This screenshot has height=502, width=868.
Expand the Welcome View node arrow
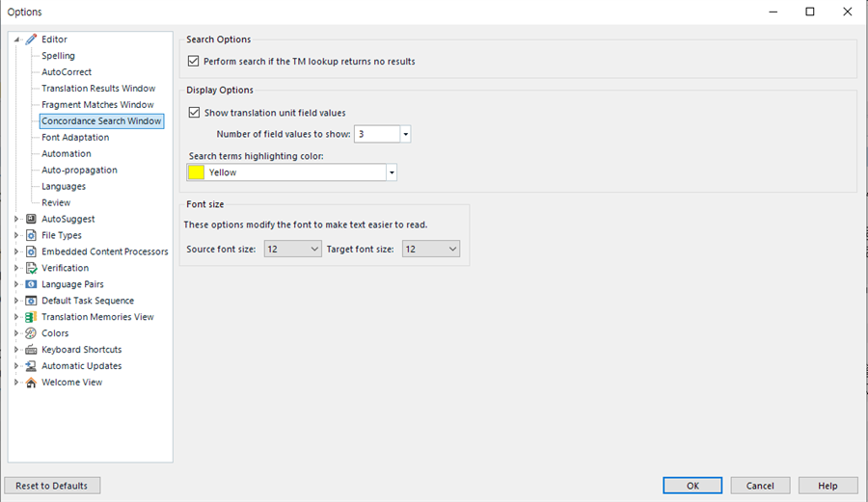(x=16, y=382)
